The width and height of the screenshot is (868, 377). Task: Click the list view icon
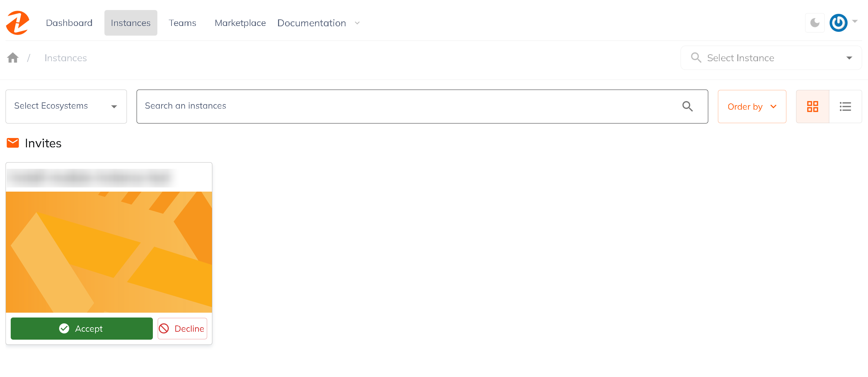coord(845,106)
